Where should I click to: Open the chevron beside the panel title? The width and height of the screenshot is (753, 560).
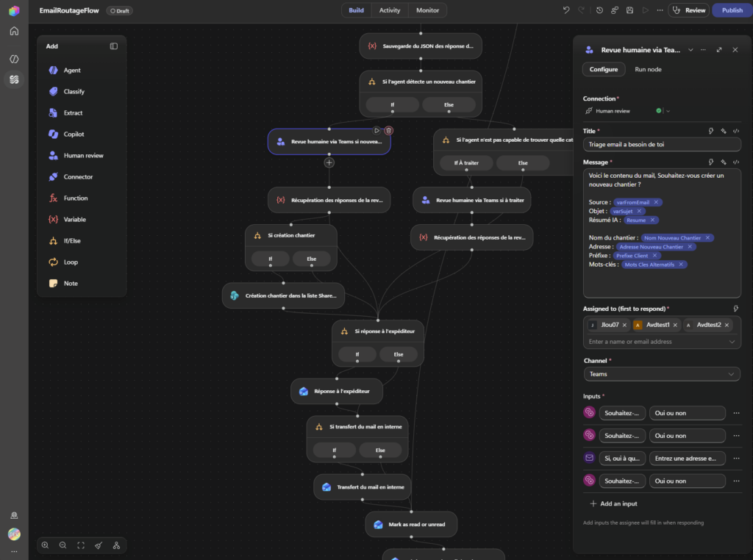click(x=690, y=49)
